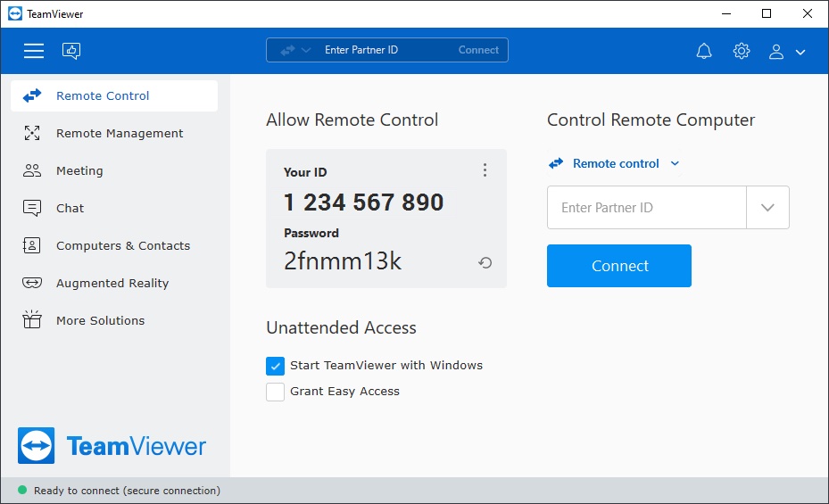Click the double-arrow icon beside Remote control
The height and width of the screenshot is (504, 829).
tap(556, 164)
